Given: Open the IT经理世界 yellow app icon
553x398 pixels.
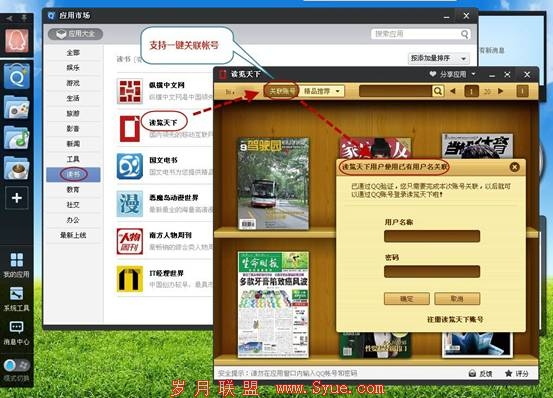Looking at the screenshot, I should (130, 279).
